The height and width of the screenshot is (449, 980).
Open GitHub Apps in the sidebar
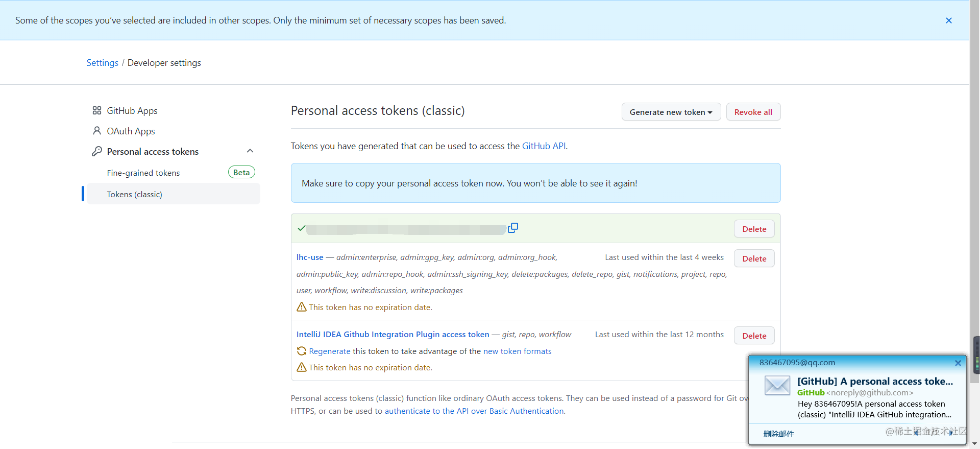pyautogui.click(x=132, y=111)
